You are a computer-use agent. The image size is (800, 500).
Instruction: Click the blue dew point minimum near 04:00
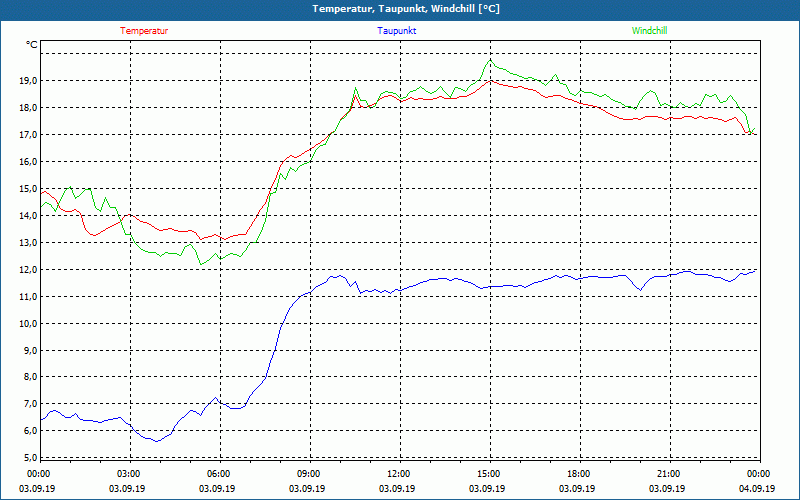click(x=156, y=441)
